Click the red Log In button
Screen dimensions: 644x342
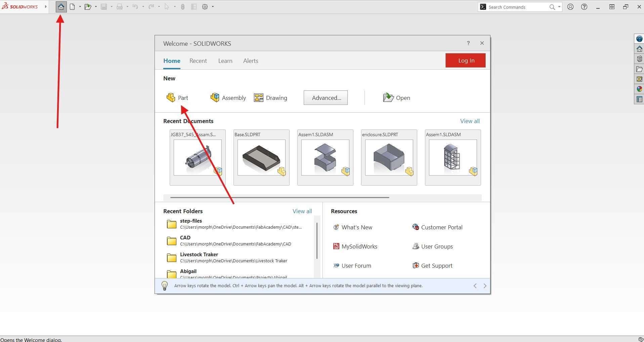coord(466,61)
